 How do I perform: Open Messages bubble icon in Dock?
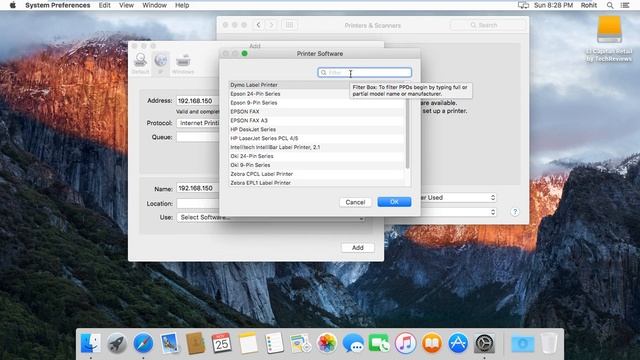[353, 343]
